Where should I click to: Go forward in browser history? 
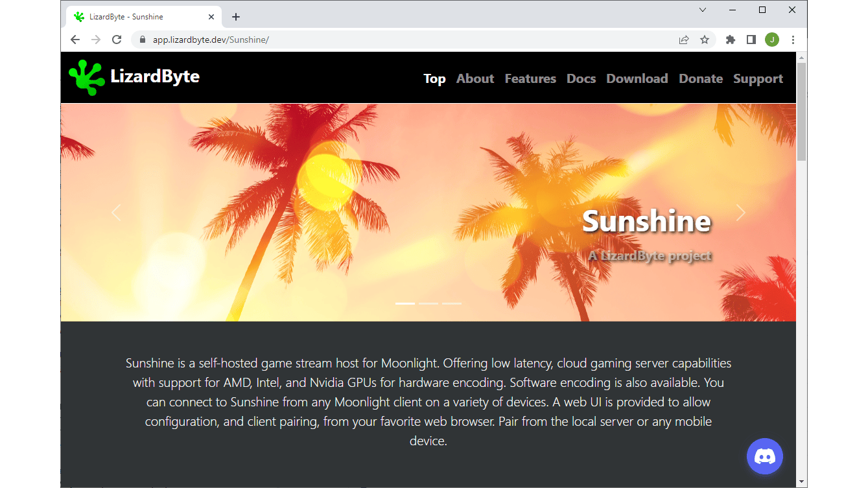96,40
